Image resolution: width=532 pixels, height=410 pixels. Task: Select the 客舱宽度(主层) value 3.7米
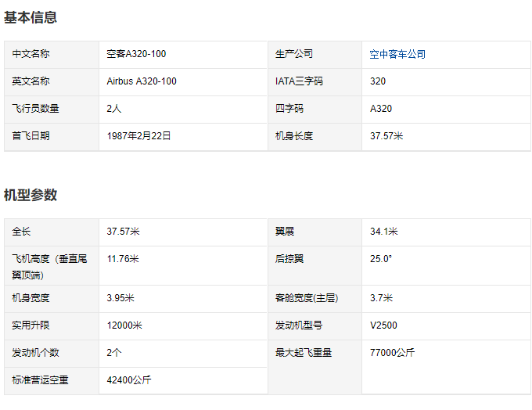tap(381, 298)
